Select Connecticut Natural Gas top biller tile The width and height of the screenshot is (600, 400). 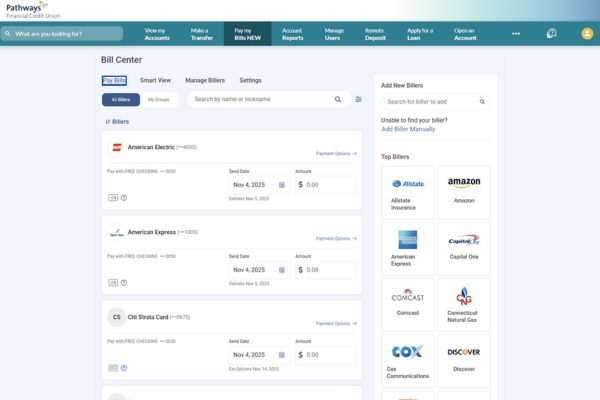click(x=464, y=305)
